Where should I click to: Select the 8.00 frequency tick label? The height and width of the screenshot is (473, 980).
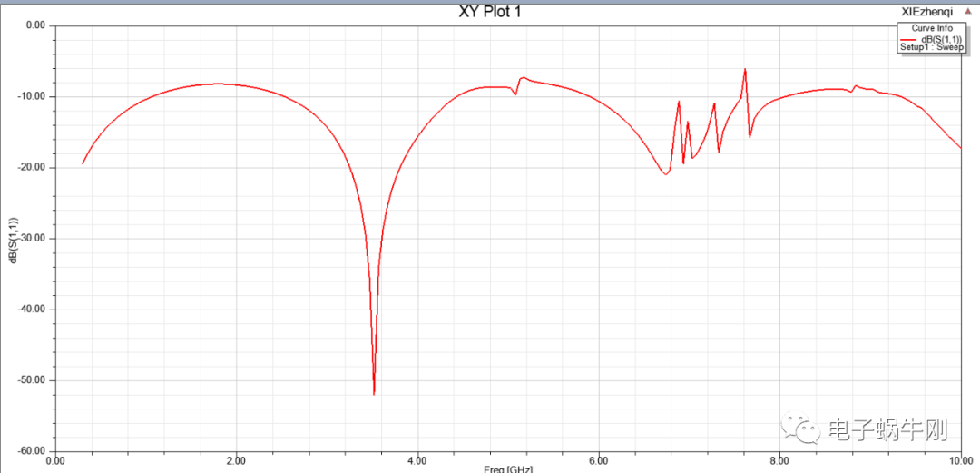(779, 460)
